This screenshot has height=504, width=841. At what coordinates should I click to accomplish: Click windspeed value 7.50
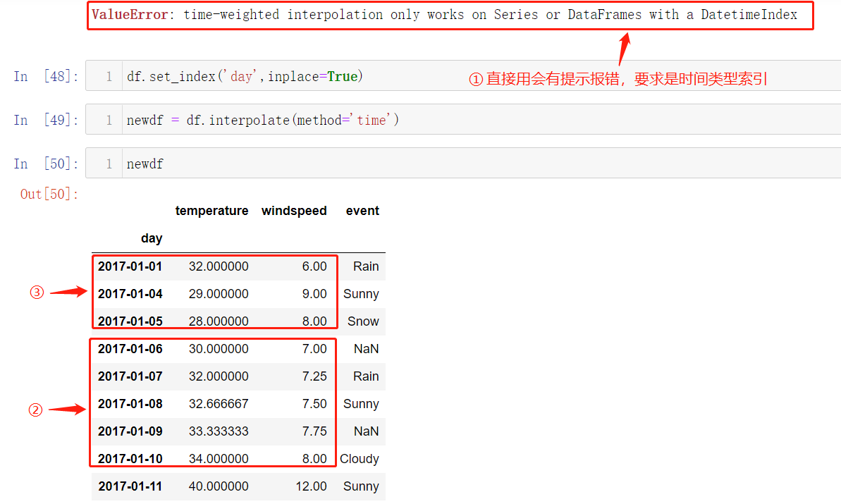pos(314,404)
